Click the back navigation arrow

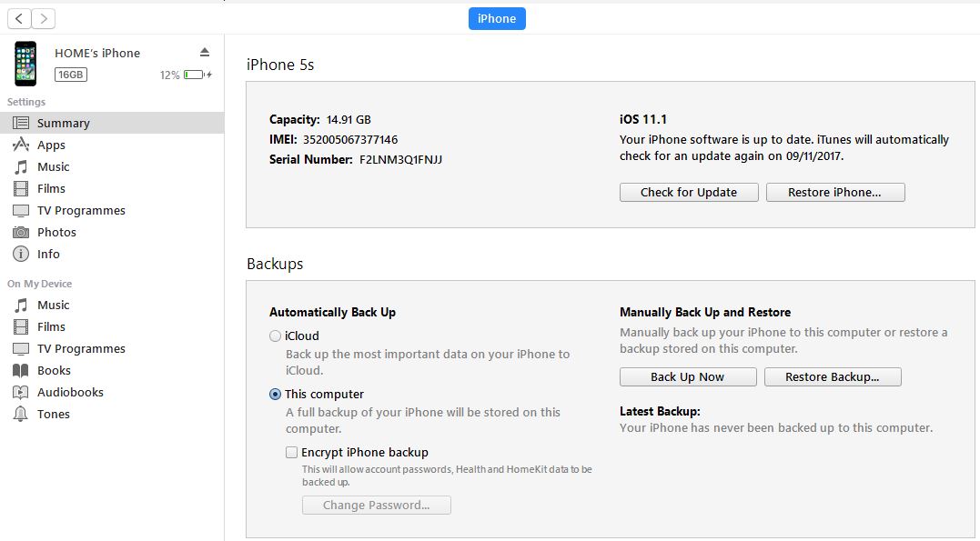click(x=19, y=18)
